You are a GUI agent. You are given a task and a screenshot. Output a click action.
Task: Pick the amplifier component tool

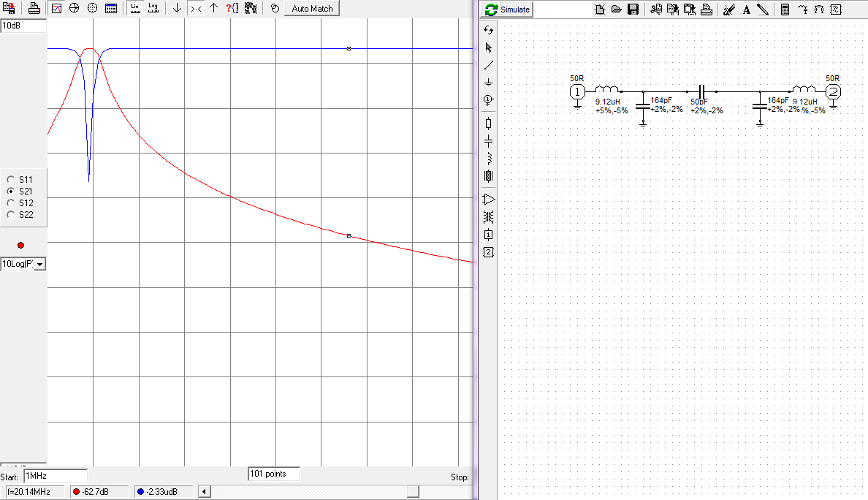tap(489, 199)
